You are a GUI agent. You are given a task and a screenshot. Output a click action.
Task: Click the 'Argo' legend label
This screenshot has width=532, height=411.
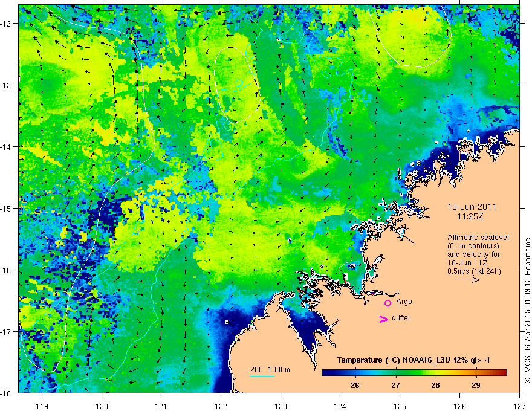pyautogui.click(x=404, y=302)
